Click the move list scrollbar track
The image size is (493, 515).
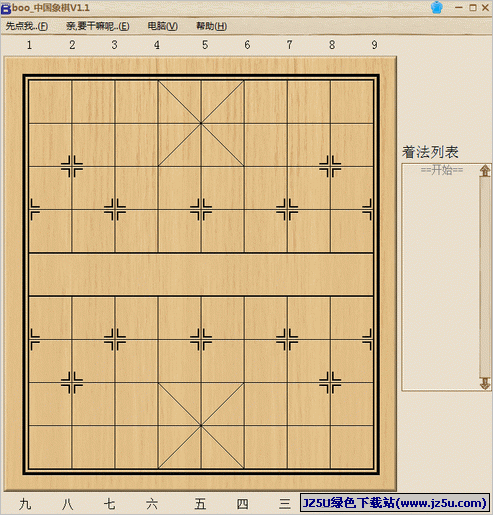click(x=485, y=277)
